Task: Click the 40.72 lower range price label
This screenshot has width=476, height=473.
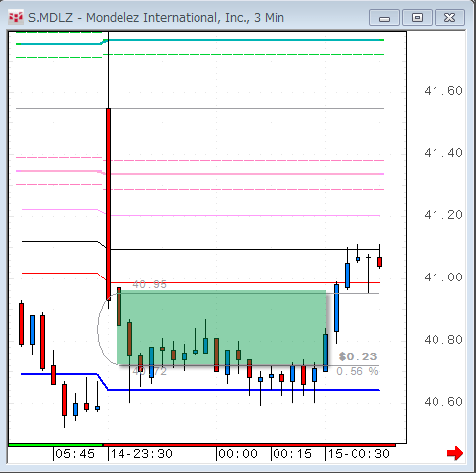Action: click(x=149, y=372)
